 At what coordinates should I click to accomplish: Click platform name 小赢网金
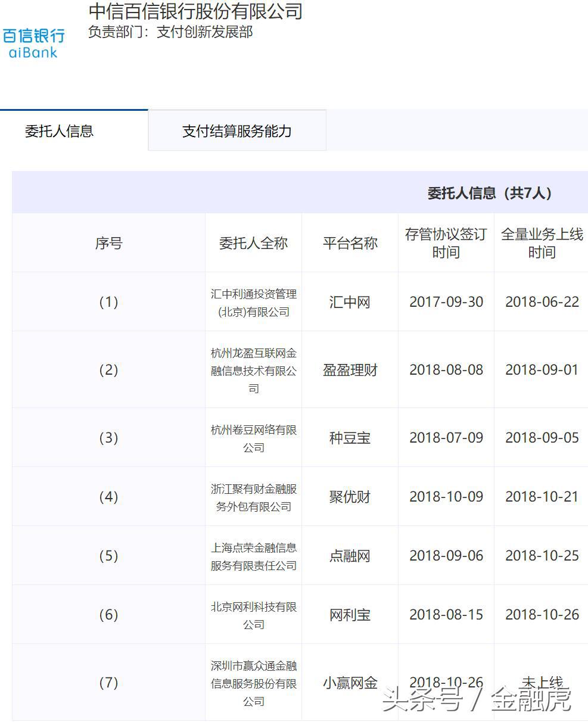point(350,683)
